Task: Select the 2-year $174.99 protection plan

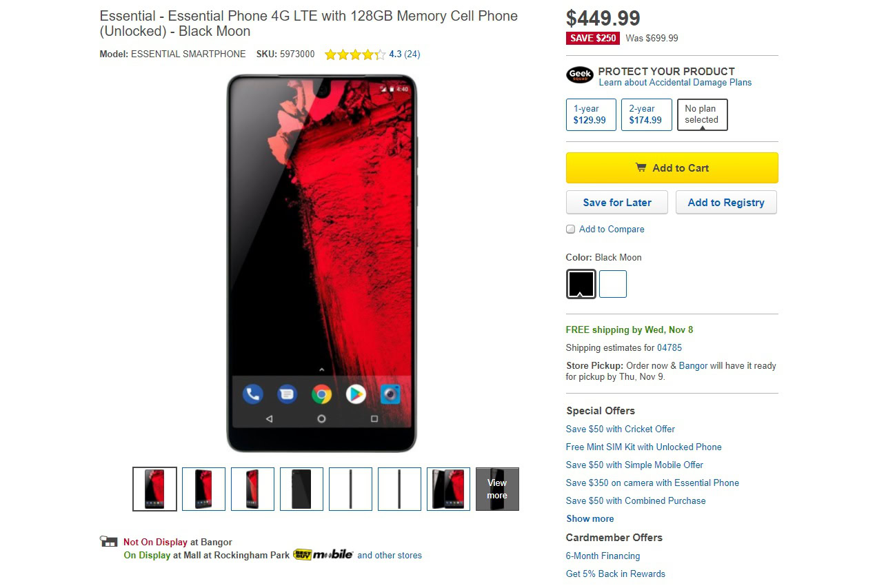Action: pyautogui.click(x=646, y=114)
